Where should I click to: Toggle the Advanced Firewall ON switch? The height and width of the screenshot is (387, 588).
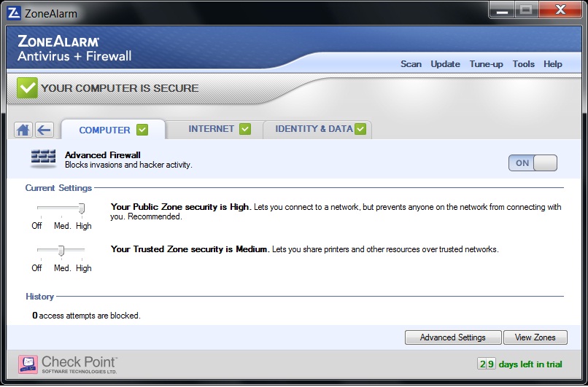pos(533,163)
